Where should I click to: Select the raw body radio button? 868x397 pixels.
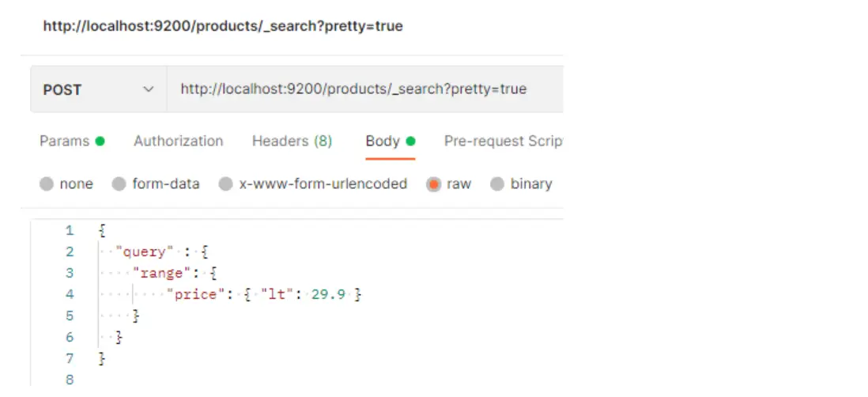[x=433, y=184]
